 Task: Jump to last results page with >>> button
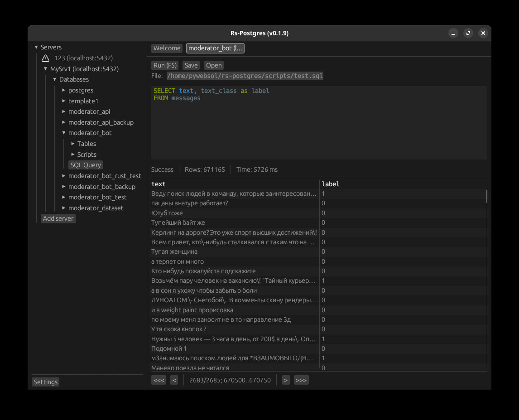coord(301,380)
